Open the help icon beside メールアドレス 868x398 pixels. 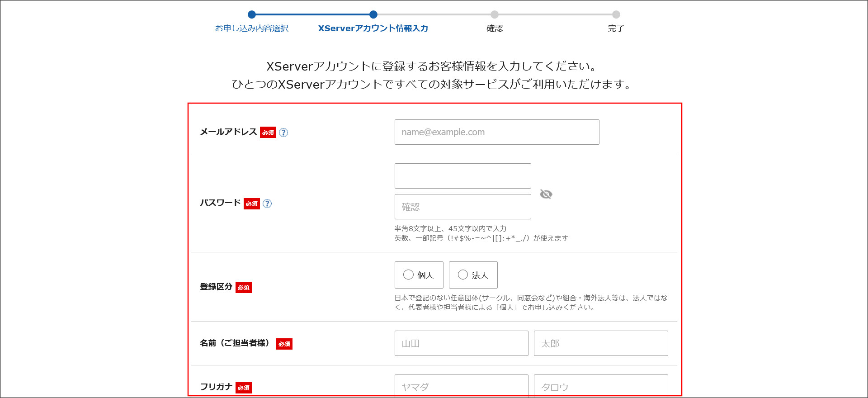tap(283, 133)
